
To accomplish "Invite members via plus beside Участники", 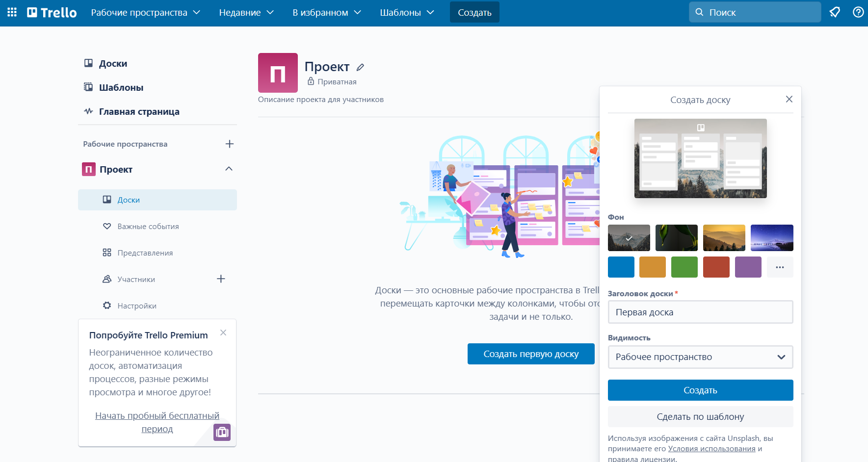I will 221,279.
